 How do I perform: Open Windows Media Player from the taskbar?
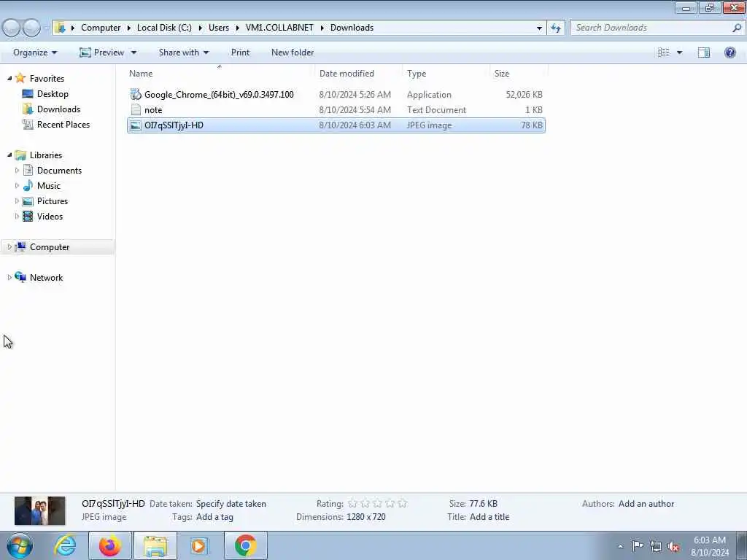coord(199,545)
